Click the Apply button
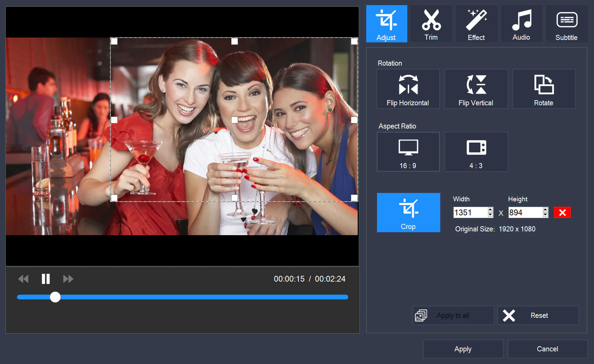Screen dimensions: 594x364 463,349
